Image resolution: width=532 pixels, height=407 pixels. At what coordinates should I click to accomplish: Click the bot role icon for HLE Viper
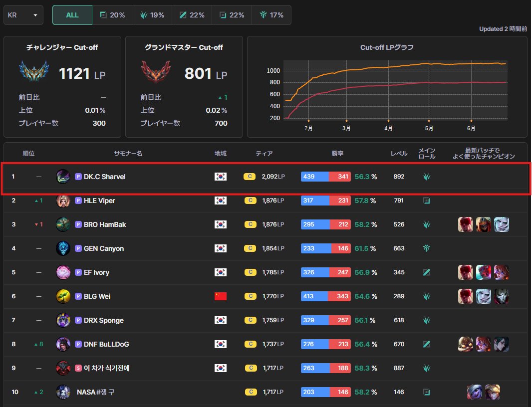pyautogui.click(x=427, y=201)
